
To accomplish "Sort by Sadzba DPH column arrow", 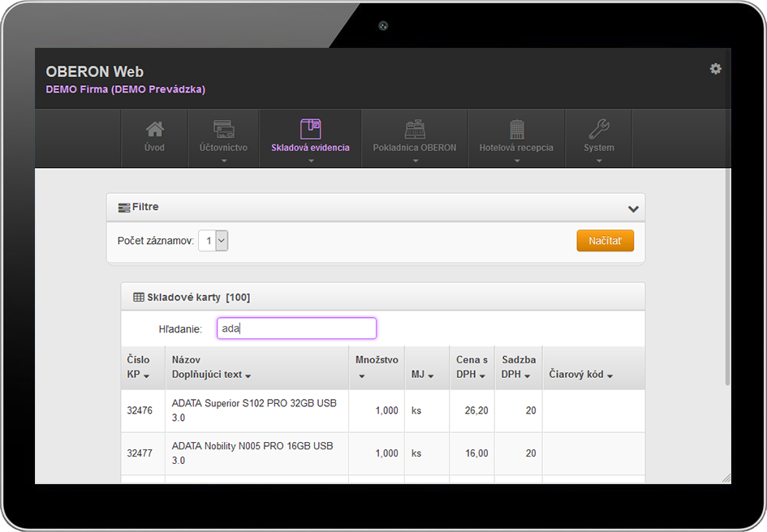I will [x=528, y=376].
